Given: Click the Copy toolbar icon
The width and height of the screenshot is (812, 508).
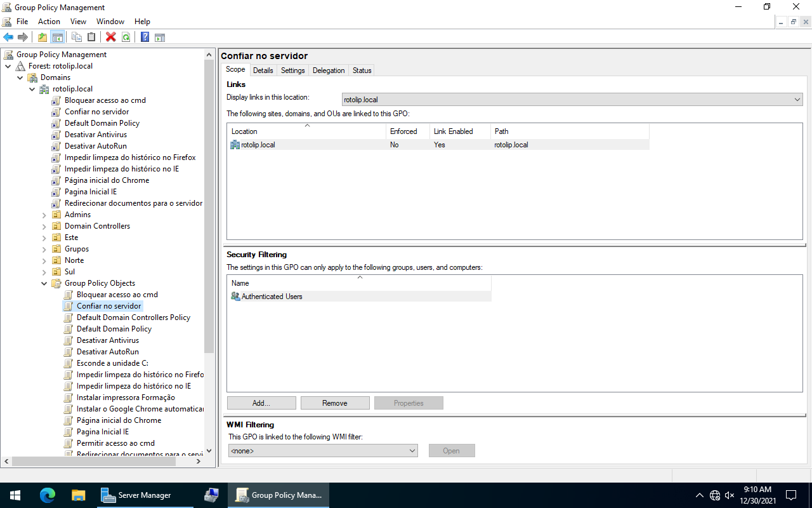Looking at the screenshot, I should point(77,37).
